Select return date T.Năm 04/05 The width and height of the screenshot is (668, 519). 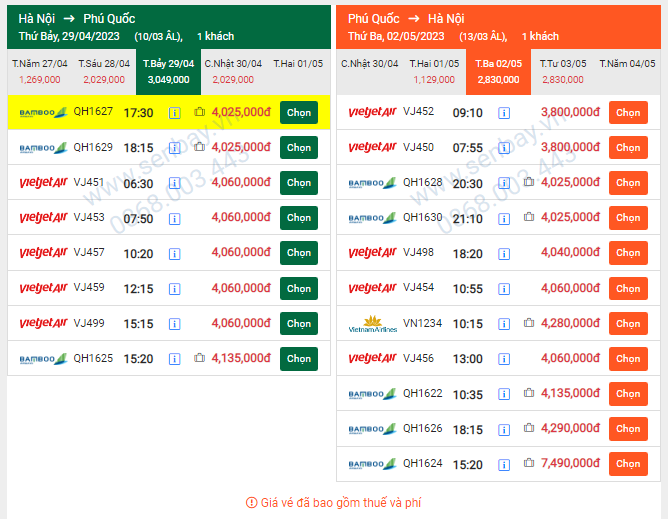pyautogui.click(x=628, y=72)
